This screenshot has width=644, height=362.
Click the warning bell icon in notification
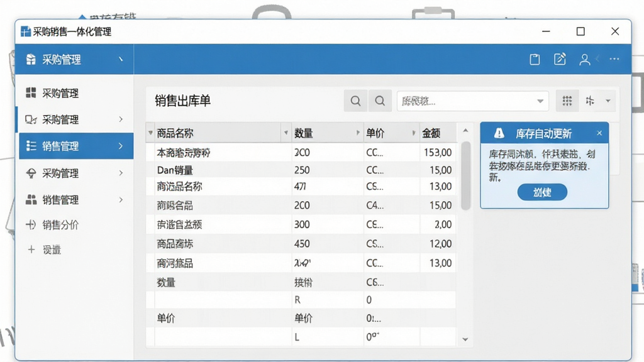tap(499, 133)
